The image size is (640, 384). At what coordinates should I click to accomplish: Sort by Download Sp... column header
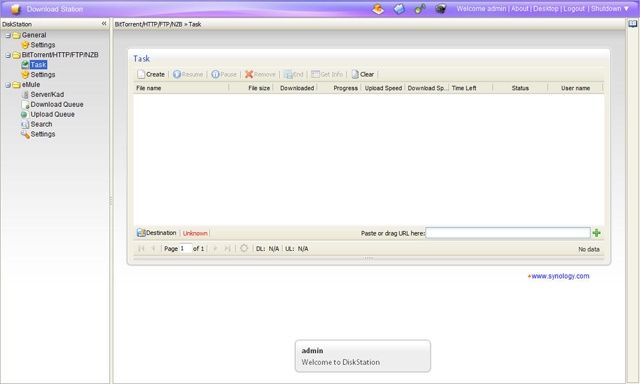tap(427, 88)
